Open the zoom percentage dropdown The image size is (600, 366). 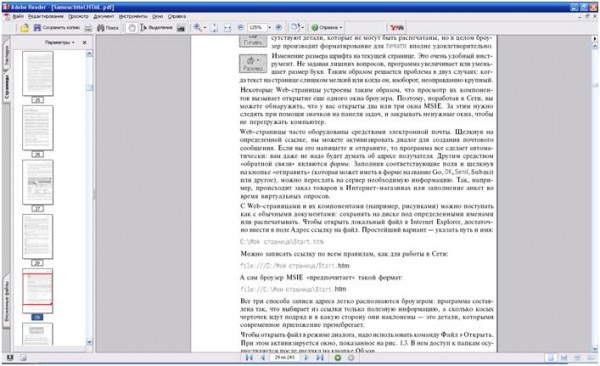click(x=269, y=28)
